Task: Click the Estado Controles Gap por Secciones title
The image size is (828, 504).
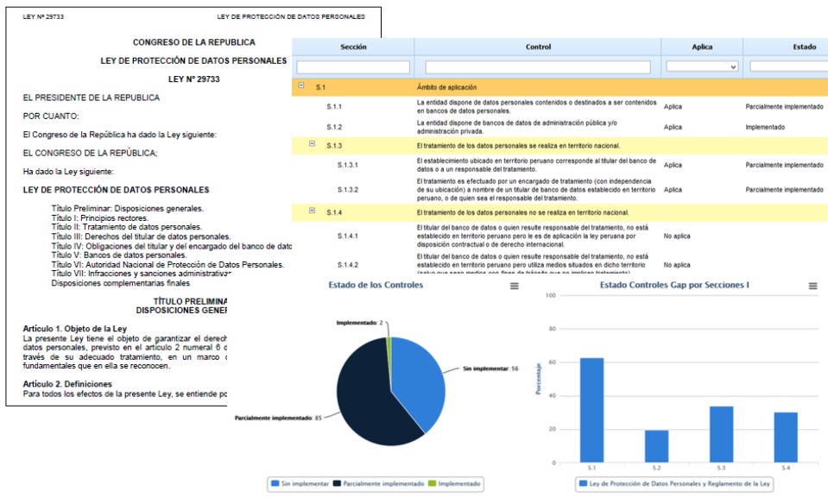Action: (x=674, y=285)
